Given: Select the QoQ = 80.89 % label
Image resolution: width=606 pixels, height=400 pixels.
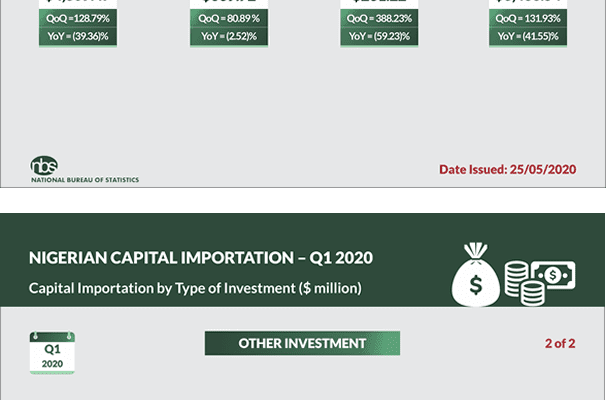Looking at the screenshot, I should coord(229,19).
